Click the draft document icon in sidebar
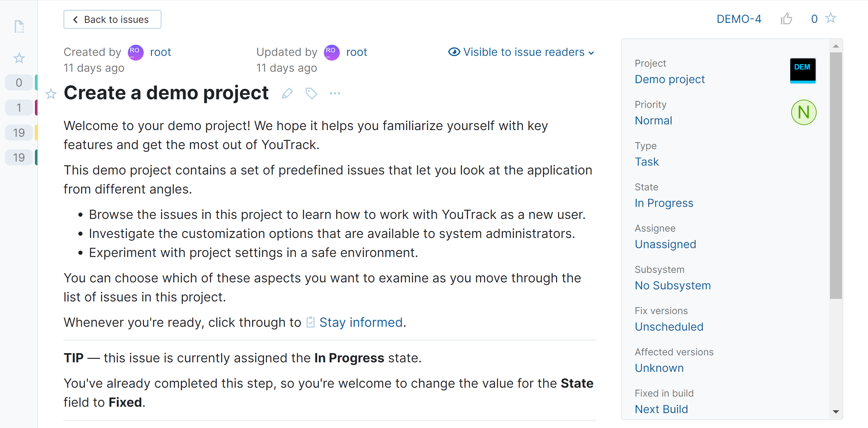The image size is (868, 428). coord(19,27)
